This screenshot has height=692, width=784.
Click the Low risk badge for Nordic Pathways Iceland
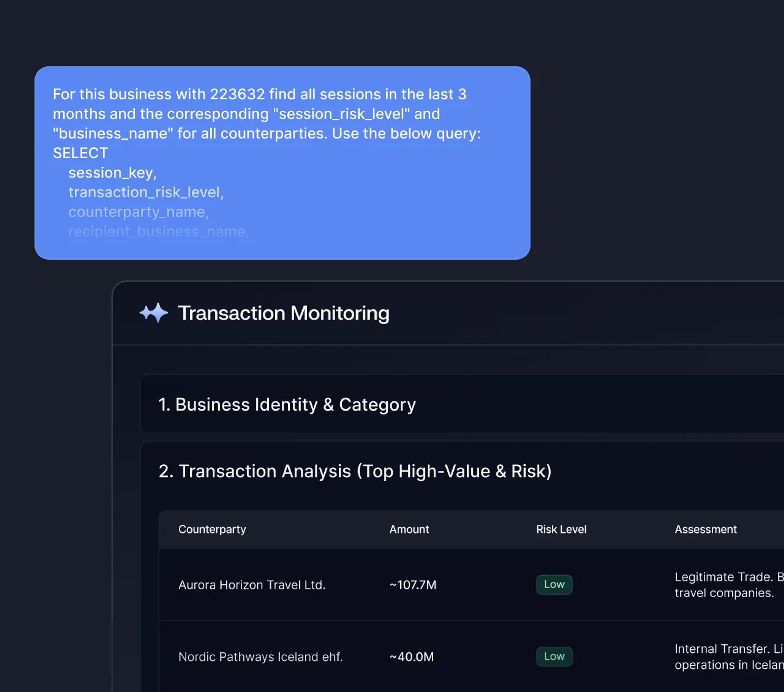[x=554, y=656]
